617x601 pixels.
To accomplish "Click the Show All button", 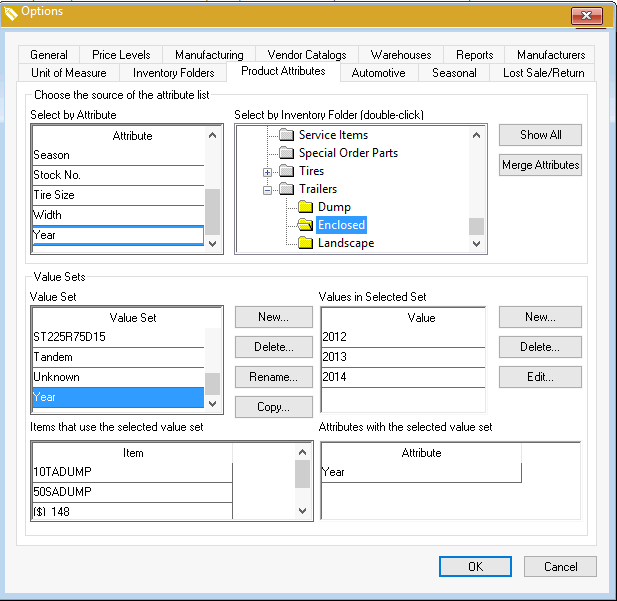I will click(x=540, y=135).
